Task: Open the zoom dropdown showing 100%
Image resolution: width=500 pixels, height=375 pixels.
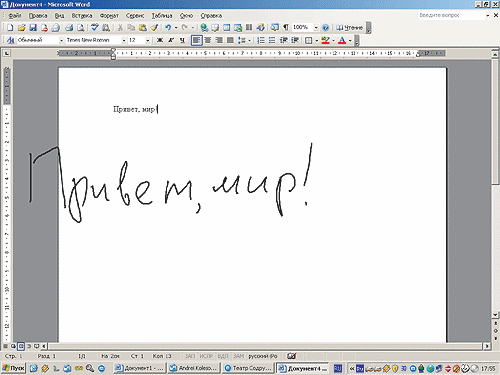Action: pyautogui.click(x=316, y=28)
